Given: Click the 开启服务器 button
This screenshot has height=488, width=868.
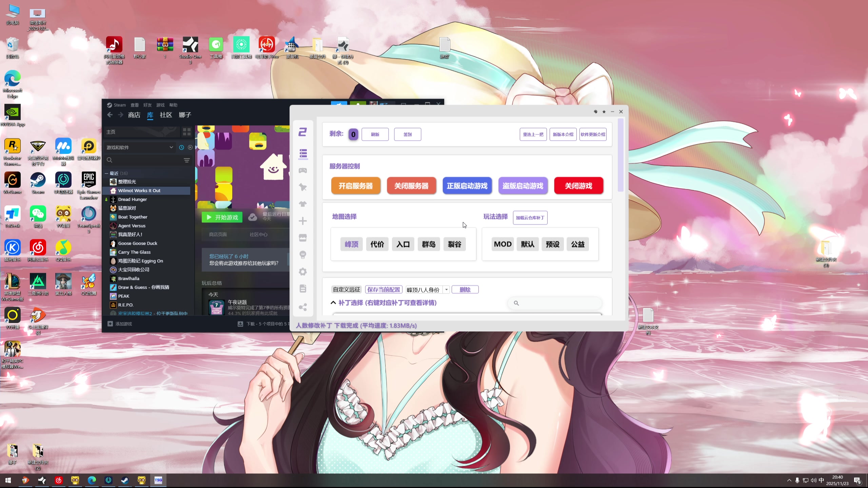Looking at the screenshot, I should coord(355,186).
